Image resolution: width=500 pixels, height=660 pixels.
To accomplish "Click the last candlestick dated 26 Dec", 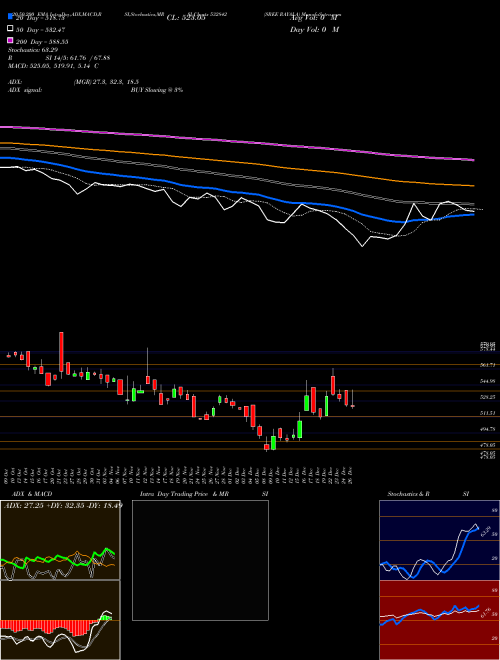I will pyautogui.click(x=352, y=406).
